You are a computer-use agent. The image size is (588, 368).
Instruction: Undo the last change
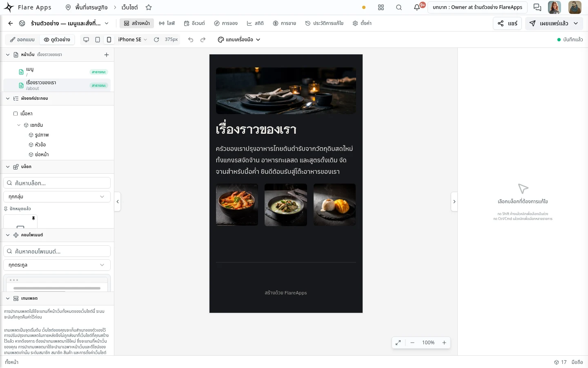[x=191, y=40]
